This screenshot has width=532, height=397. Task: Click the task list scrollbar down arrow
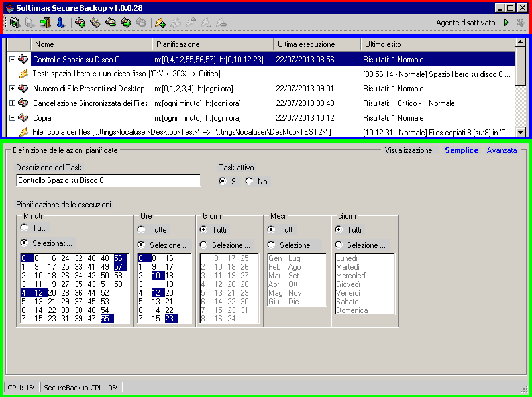[x=520, y=132]
